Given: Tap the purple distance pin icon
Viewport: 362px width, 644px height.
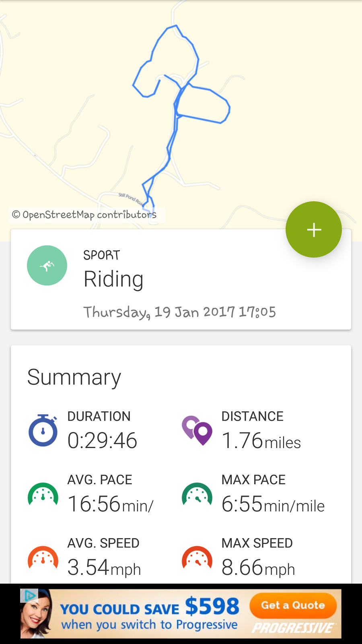Looking at the screenshot, I should [x=197, y=430].
